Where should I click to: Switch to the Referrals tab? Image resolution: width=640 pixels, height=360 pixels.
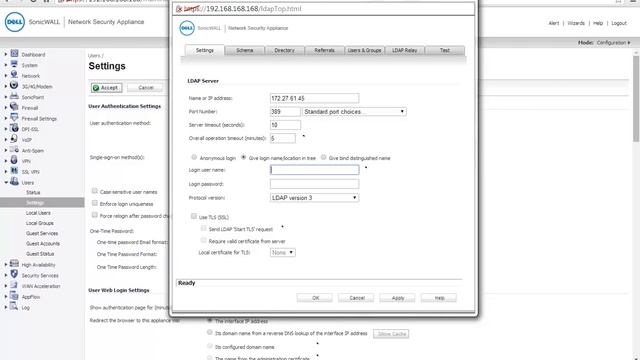point(324,50)
